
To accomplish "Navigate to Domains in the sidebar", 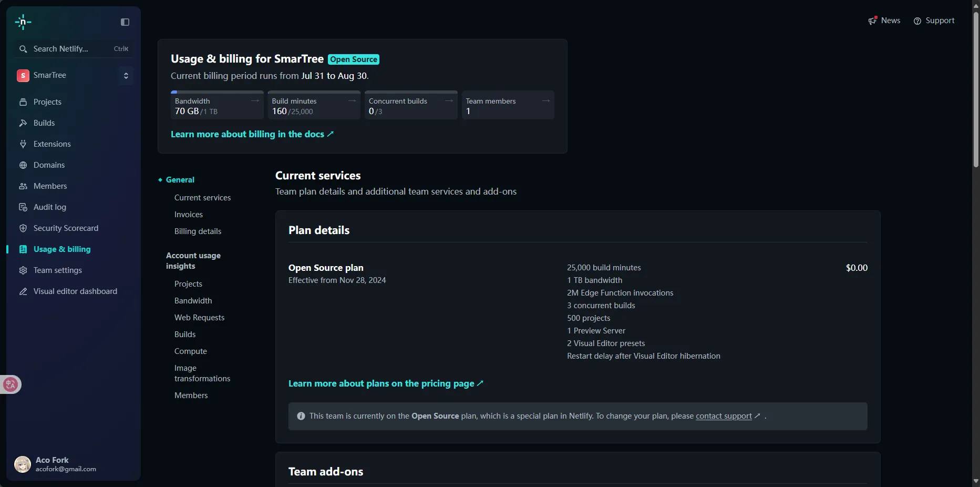I will pos(49,165).
